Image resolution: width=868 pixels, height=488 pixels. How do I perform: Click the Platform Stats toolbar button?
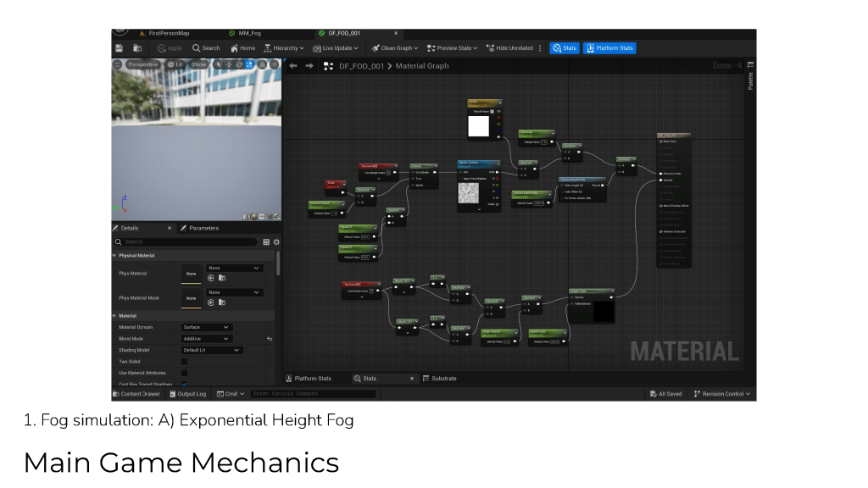609,48
